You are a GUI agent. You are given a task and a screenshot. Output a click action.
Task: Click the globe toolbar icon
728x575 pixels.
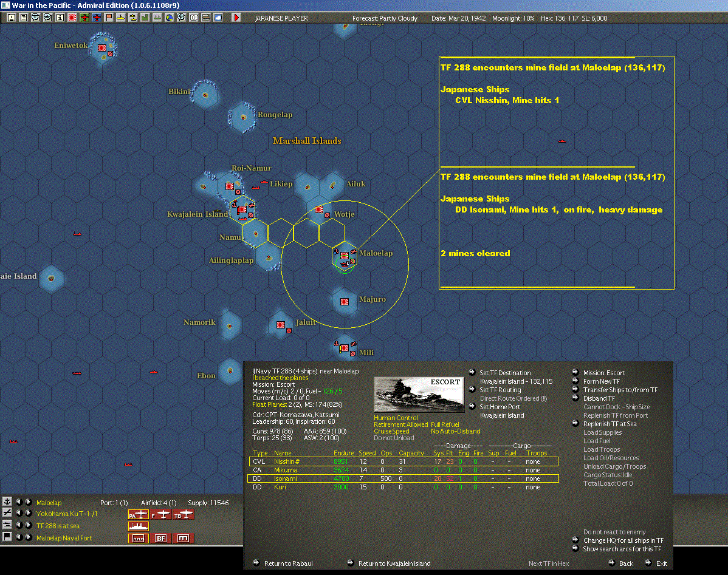tap(170, 18)
